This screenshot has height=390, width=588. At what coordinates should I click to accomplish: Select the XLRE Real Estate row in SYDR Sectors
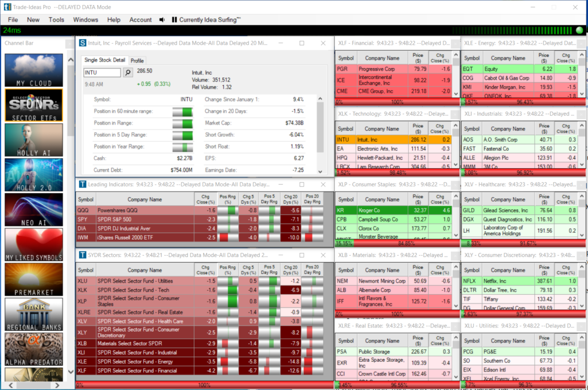click(x=200, y=312)
